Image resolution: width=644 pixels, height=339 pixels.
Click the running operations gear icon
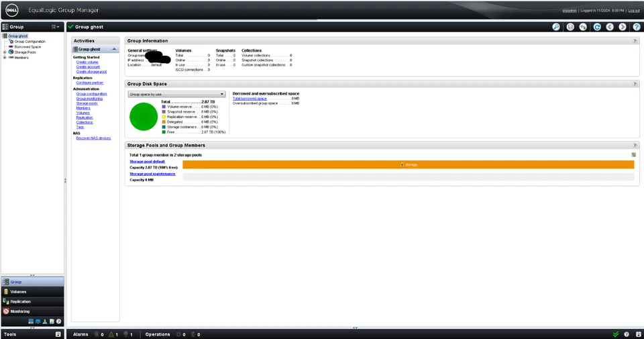pyautogui.click(x=178, y=334)
